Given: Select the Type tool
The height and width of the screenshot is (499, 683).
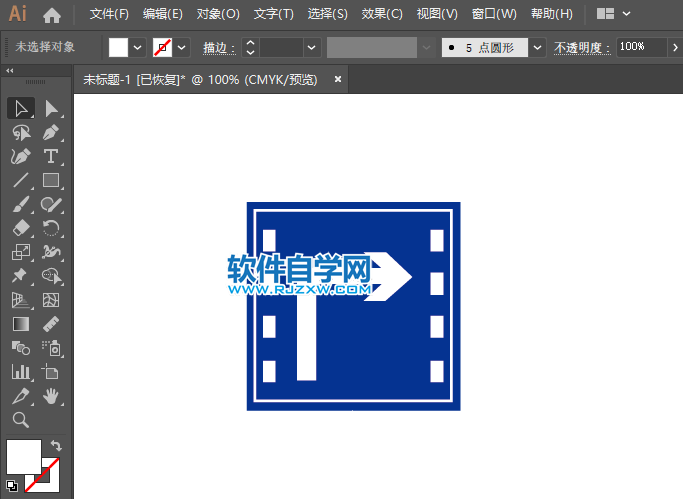Looking at the screenshot, I should click(51, 156).
